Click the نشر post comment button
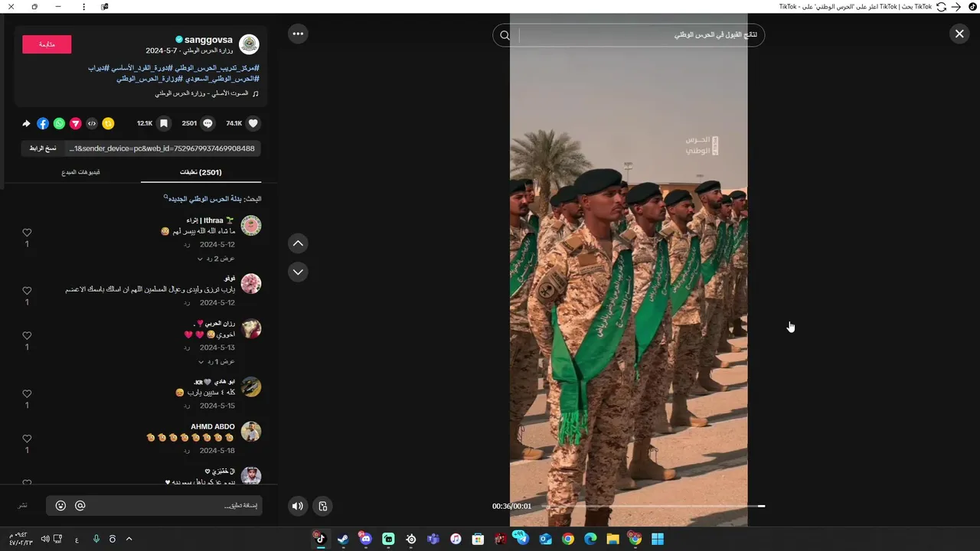The height and width of the screenshot is (551, 980). [x=23, y=506]
